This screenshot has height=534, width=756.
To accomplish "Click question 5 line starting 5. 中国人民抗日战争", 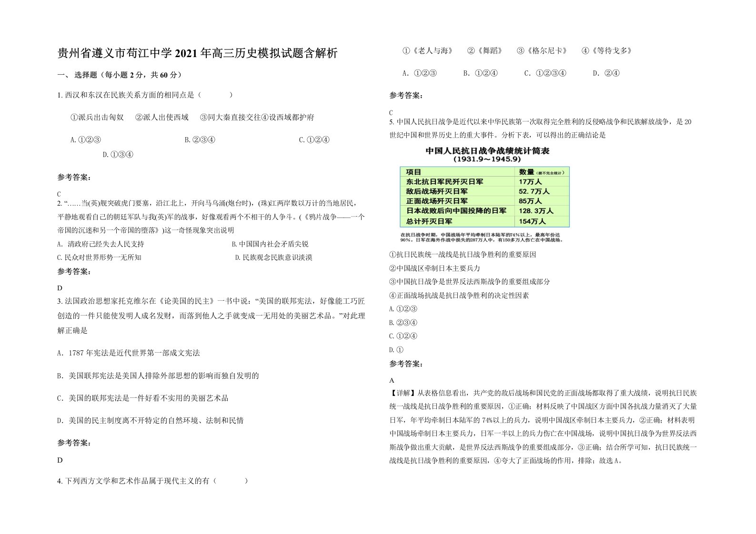I will 541,122.
